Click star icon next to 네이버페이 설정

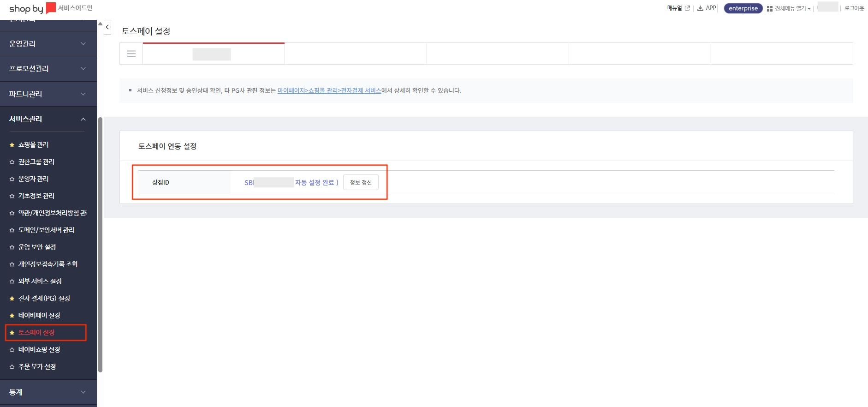(12, 316)
